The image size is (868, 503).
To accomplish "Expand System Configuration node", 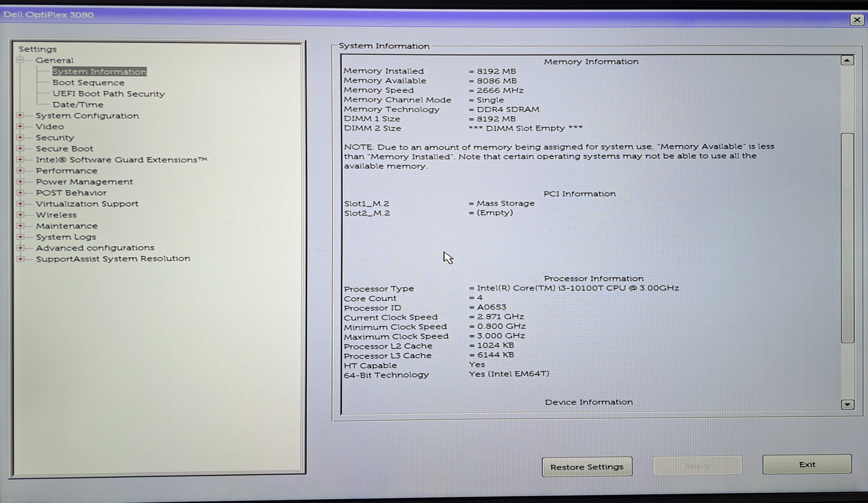I will tap(20, 115).
